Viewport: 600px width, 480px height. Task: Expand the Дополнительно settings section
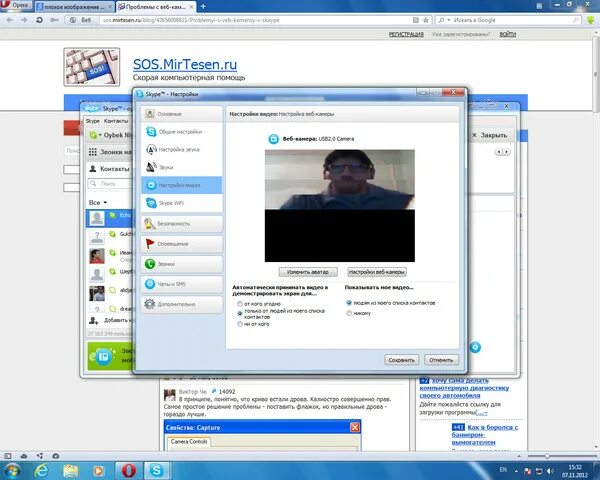coord(181,304)
